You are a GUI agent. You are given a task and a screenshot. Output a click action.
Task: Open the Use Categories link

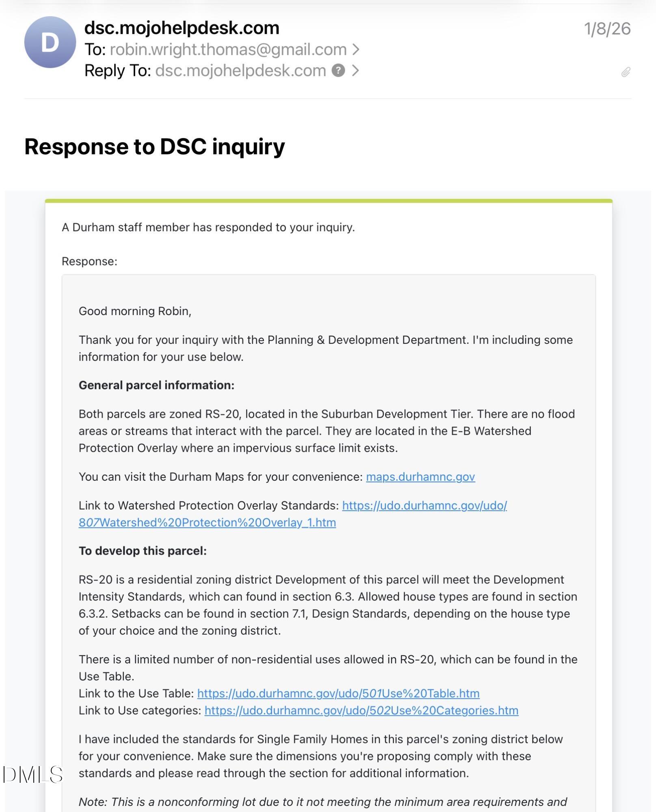361,710
